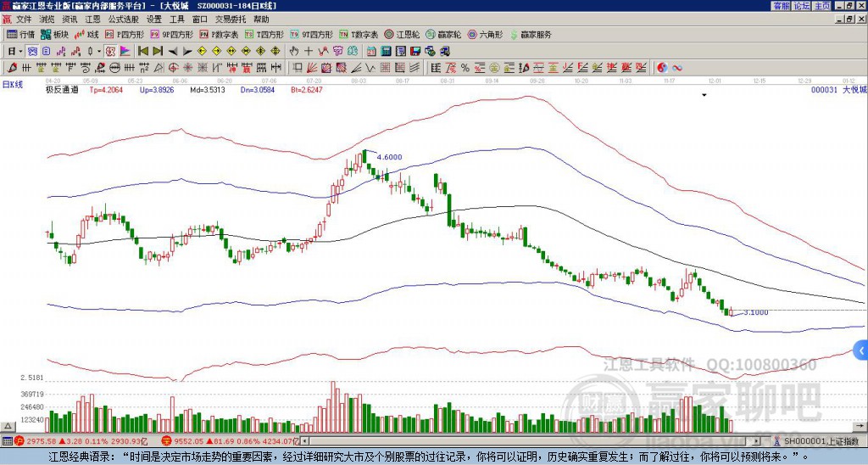The image size is (868, 465).
Task: Expand the candlestick style dropdown arrow
Action: [99, 51]
